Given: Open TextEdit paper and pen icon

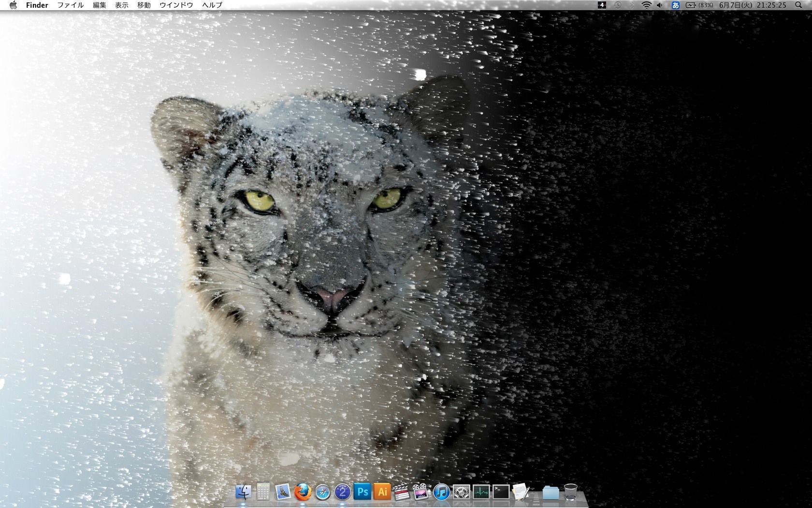Looking at the screenshot, I should click(x=521, y=493).
